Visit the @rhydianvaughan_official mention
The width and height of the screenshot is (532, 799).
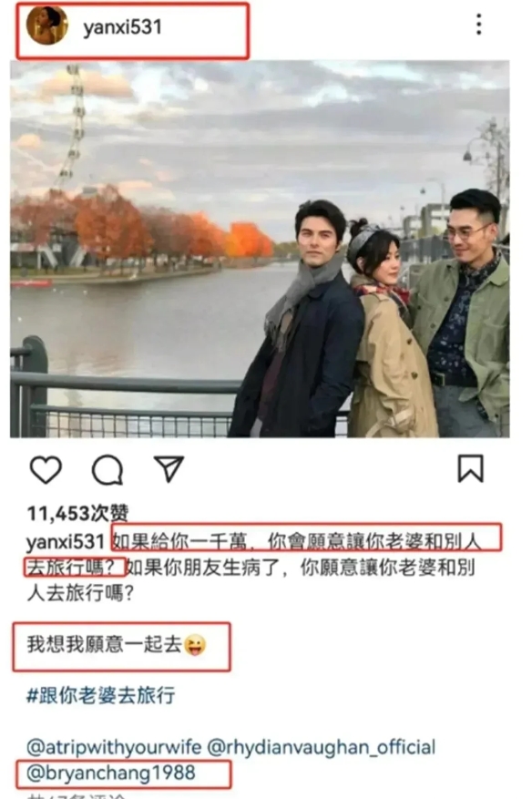[x=321, y=748]
